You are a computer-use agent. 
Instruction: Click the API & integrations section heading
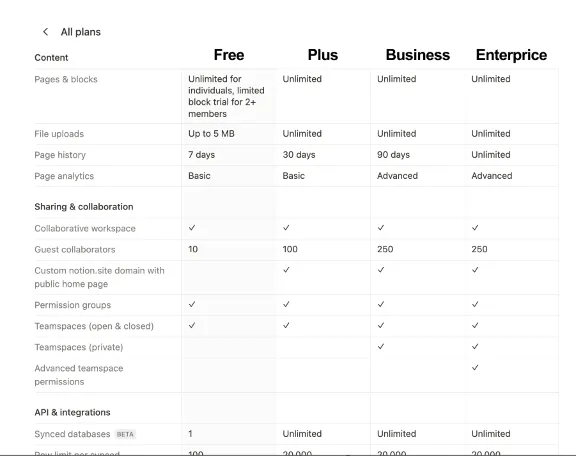[72, 413]
